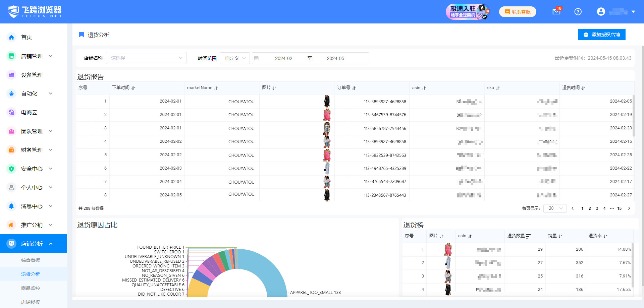
Task: Click the user avatar icon
Action: (x=601, y=12)
